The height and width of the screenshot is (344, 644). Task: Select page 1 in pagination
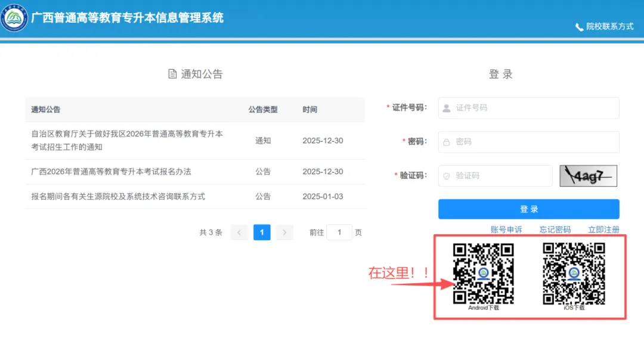[x=262, y=233]
